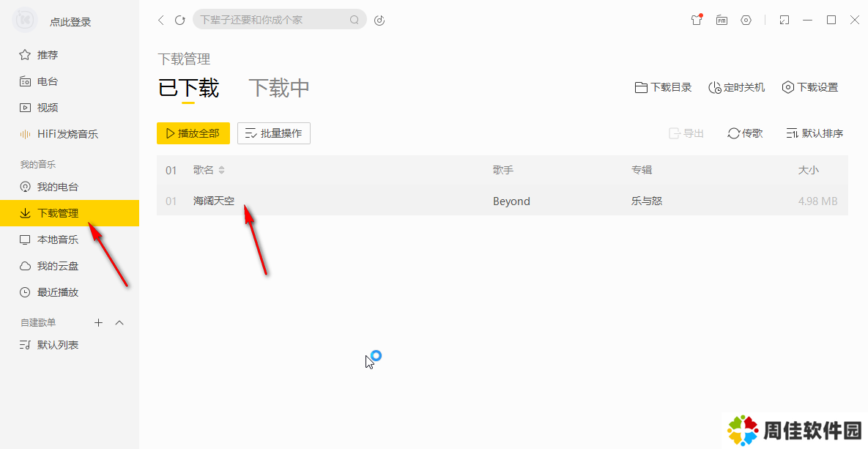Click the avatar to log in
This screenshot has height=449, width=868.
click(26, 20)
